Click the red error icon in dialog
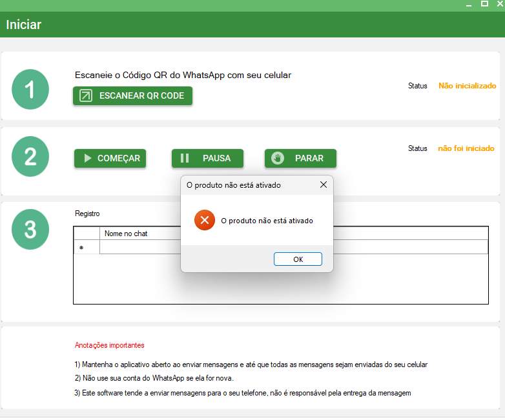505x420 pixels. pos(204,221)
